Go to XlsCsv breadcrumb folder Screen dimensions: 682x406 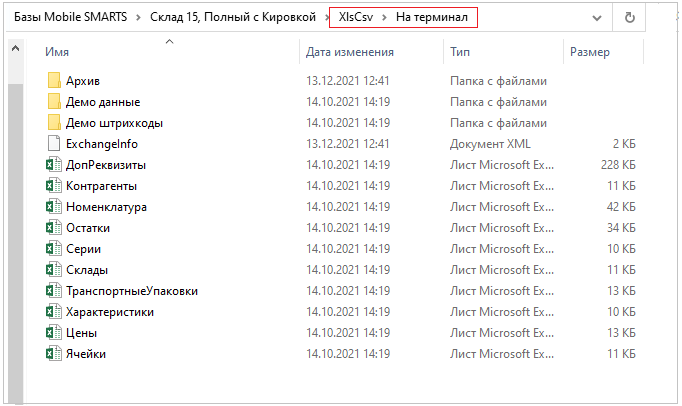[356, 17]
